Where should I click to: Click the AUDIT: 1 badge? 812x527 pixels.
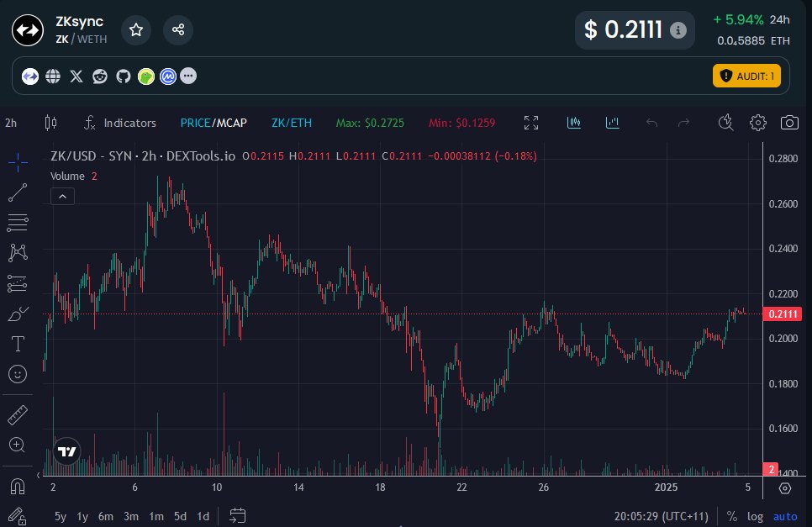point(746,76)
